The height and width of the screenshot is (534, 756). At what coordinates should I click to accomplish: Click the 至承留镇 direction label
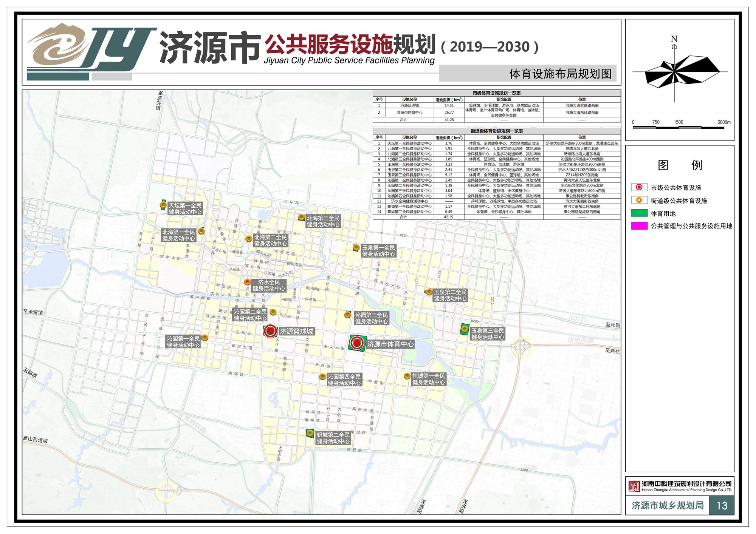33,312
